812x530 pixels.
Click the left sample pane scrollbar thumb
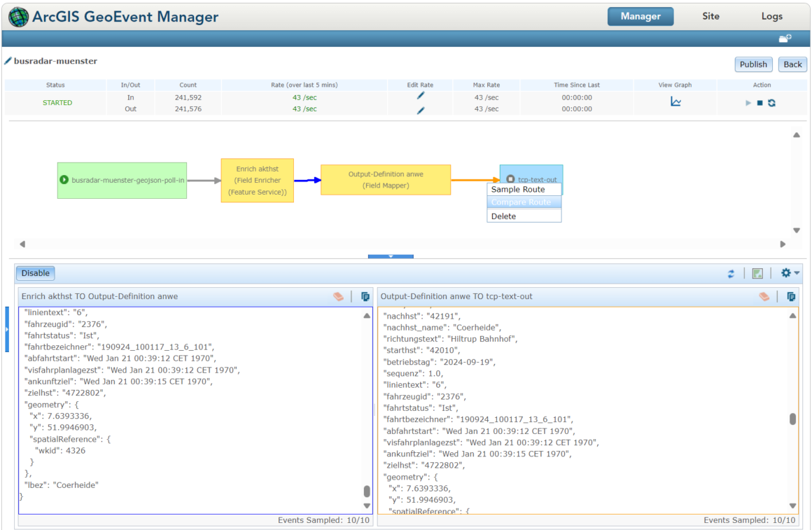(367, 491)
